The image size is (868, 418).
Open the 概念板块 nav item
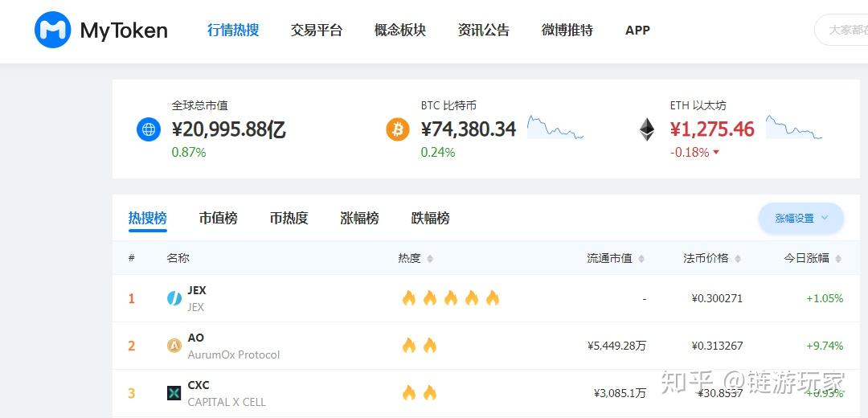(399, 30)
